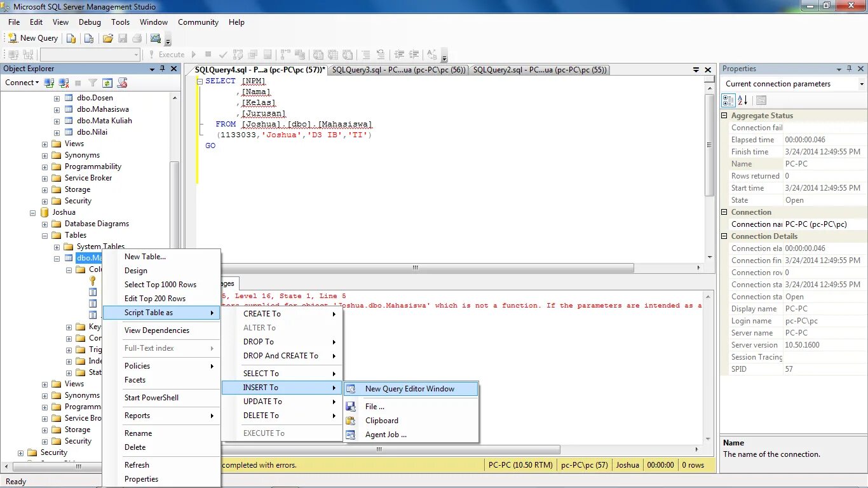Screen dimensions: 868x488
Task: Open the Tools menu
Action: click(120, 22)
